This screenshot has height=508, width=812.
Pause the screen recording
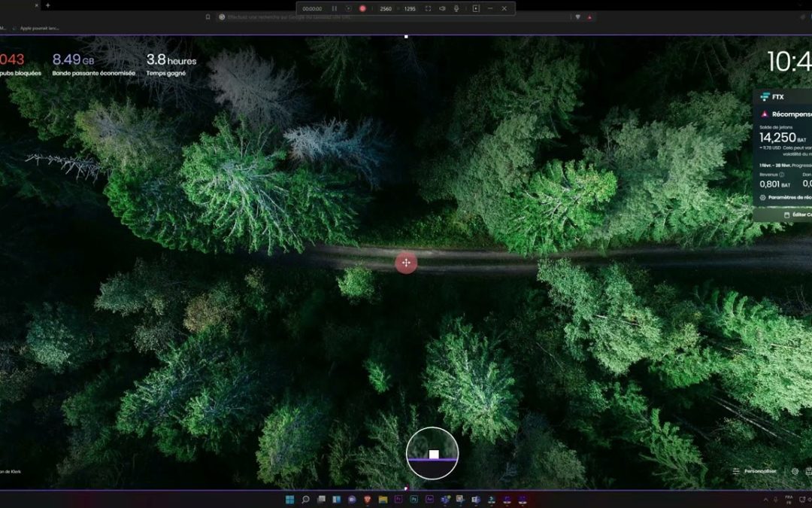tap(335, 9)
